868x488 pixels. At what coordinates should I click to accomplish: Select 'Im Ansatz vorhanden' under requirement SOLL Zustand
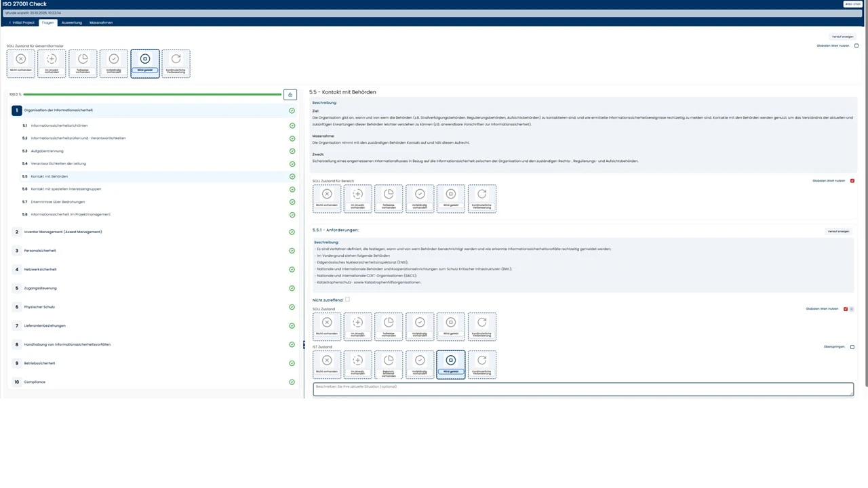coord(357,326)
